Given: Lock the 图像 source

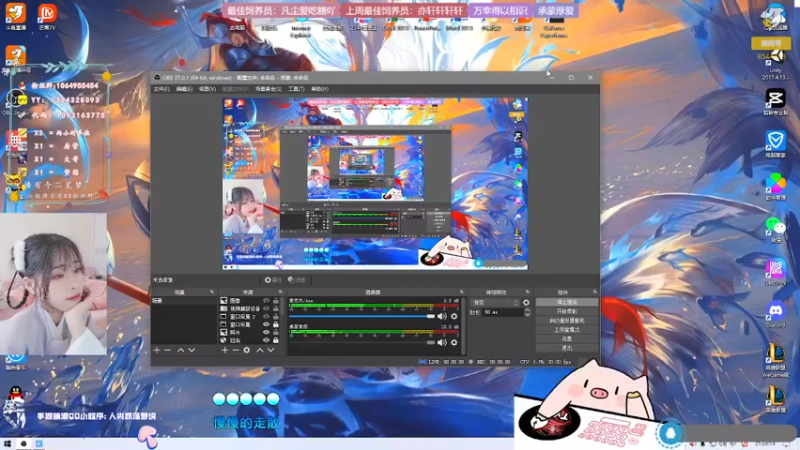Looking at the screenshot, I should pyautogui.click(x=276, y=301).
